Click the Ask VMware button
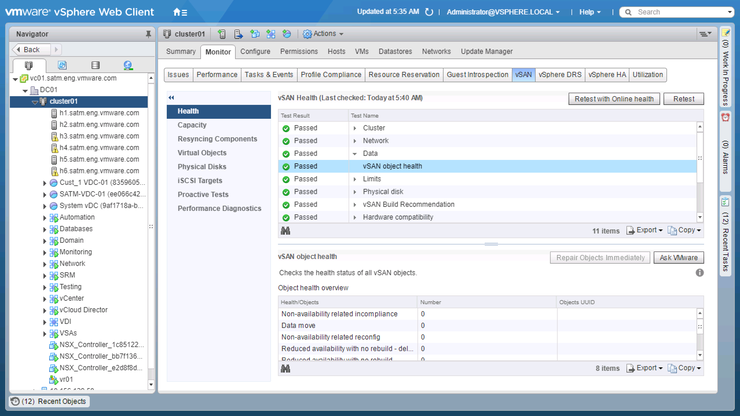The height and width of the screenshot is (416, 740). 678,258
